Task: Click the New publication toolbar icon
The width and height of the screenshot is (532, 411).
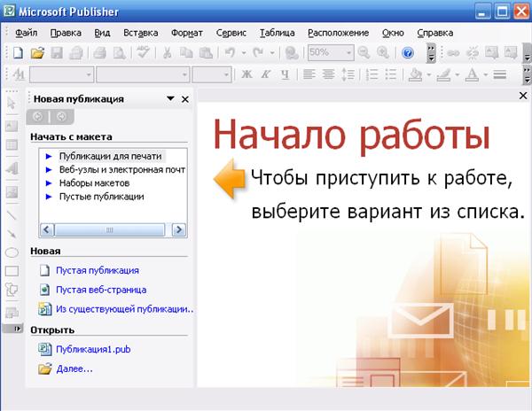Action: (x=18, y=53)
